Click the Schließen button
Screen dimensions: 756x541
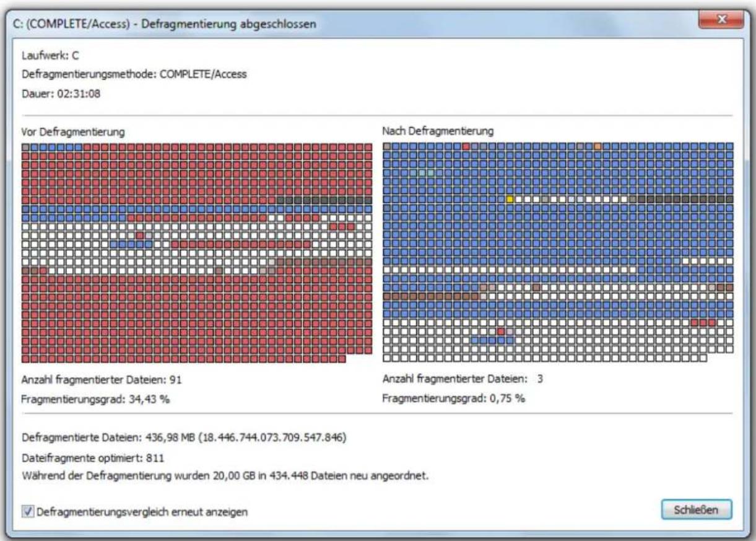[x=697, y=511]
